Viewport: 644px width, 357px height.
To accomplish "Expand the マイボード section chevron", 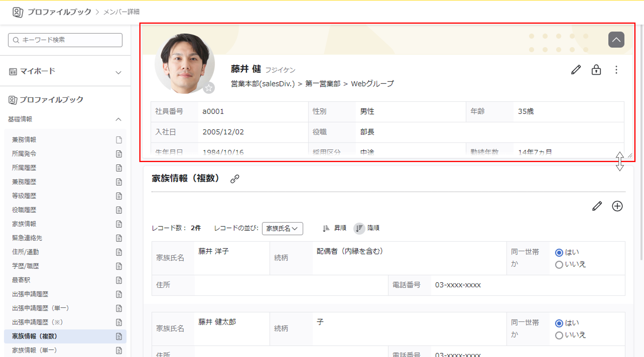I will 118,72.
